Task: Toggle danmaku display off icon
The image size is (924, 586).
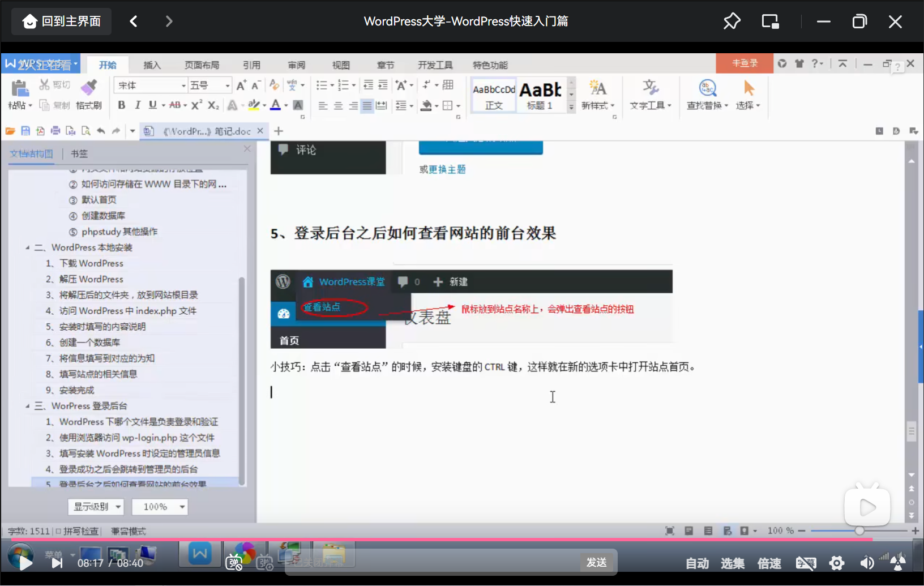Action: [234, 563]
